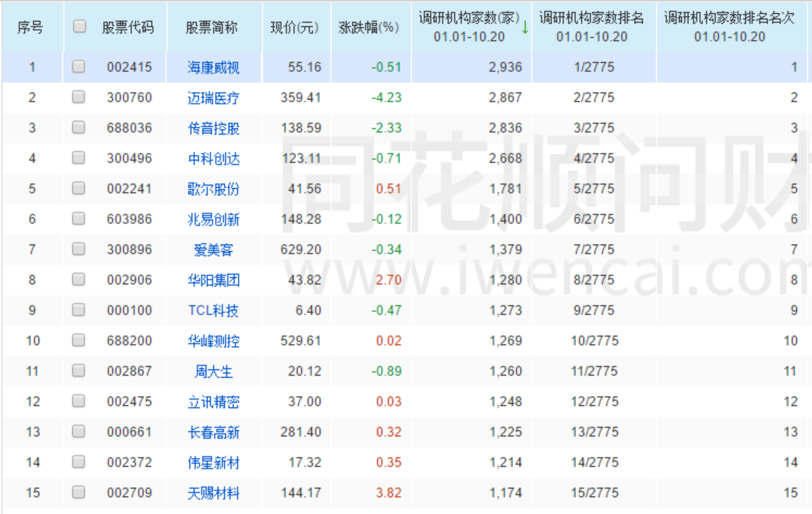Screen dimensions: 812x514
Task: Click change value -4.23
Action: [x=386, y=98]
